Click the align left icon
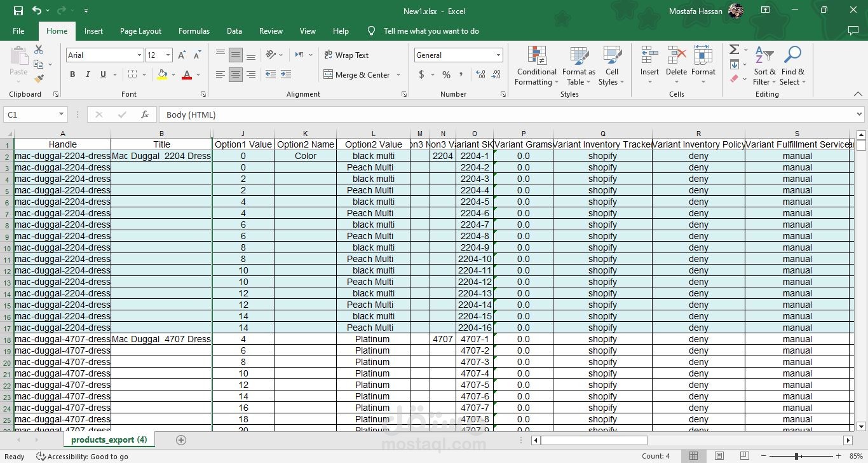Screen dimensions: 868x463 (x=220, y=74)
